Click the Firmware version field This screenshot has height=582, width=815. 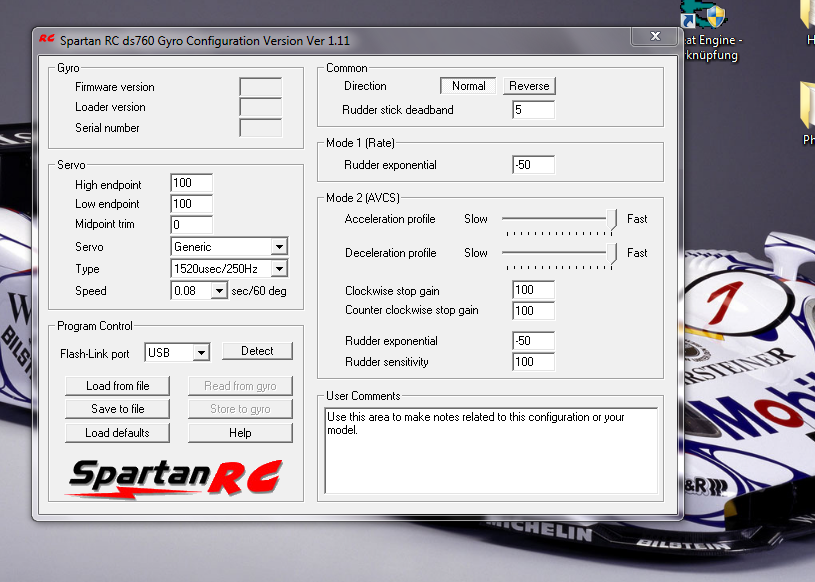[x=260, y=87]
